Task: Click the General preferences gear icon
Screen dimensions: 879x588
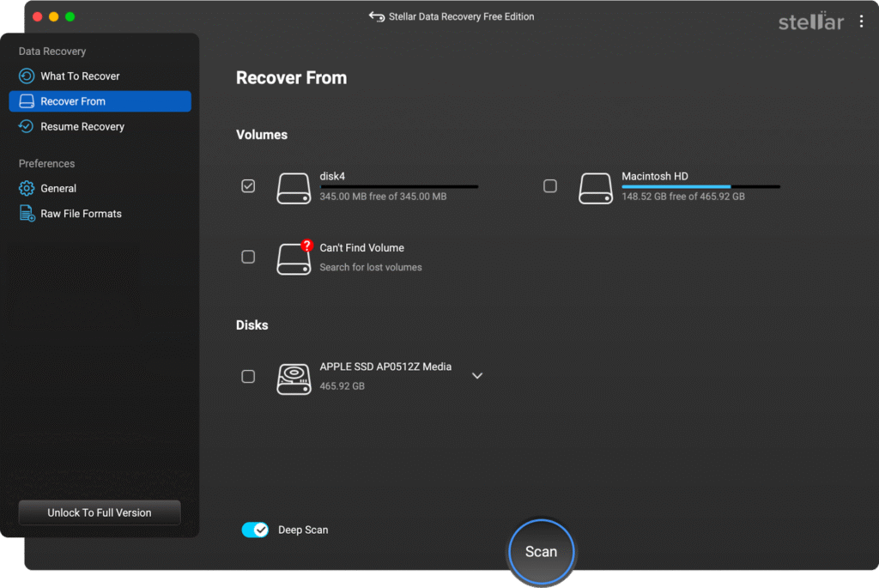Action: point(27,189)
